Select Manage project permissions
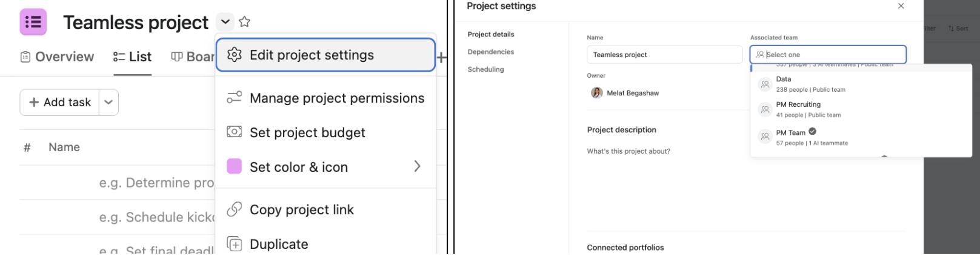The height and width of the screenshot is (255, 980). pos(325,98)
